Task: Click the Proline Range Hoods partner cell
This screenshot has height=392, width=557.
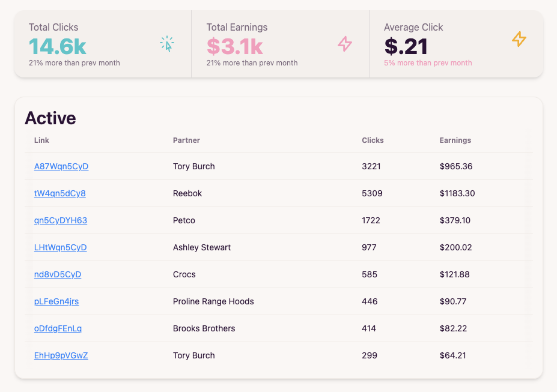Action: pyautogui.click(x=213, y=301)
